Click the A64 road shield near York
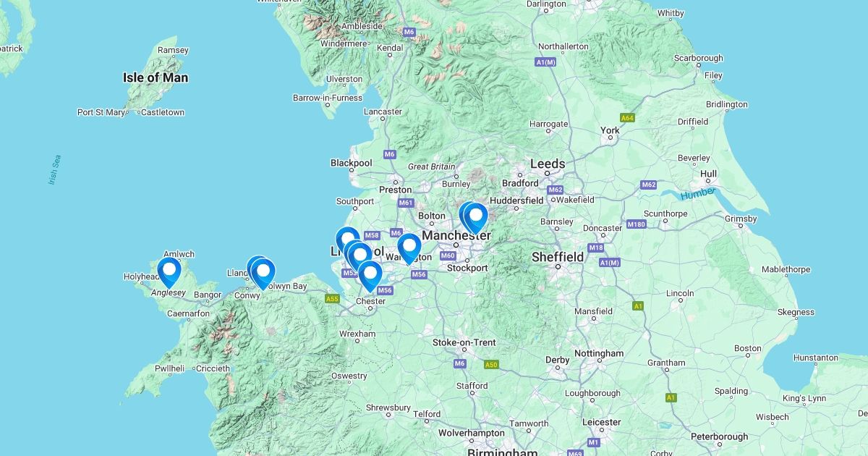Screen dimensions: 868x456 click(627, 118)
